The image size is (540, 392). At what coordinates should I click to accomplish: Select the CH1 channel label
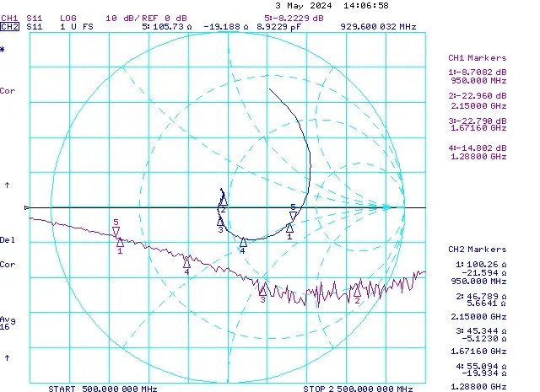pyautogui.click(x=9, y=17)
